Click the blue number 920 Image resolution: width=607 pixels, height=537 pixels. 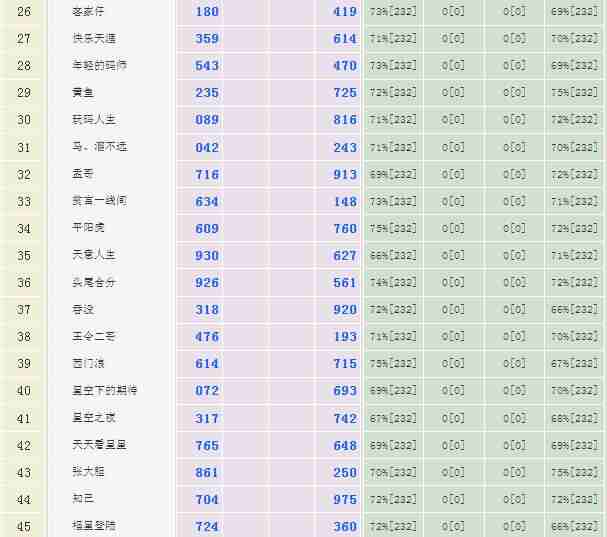click(344, 310)
